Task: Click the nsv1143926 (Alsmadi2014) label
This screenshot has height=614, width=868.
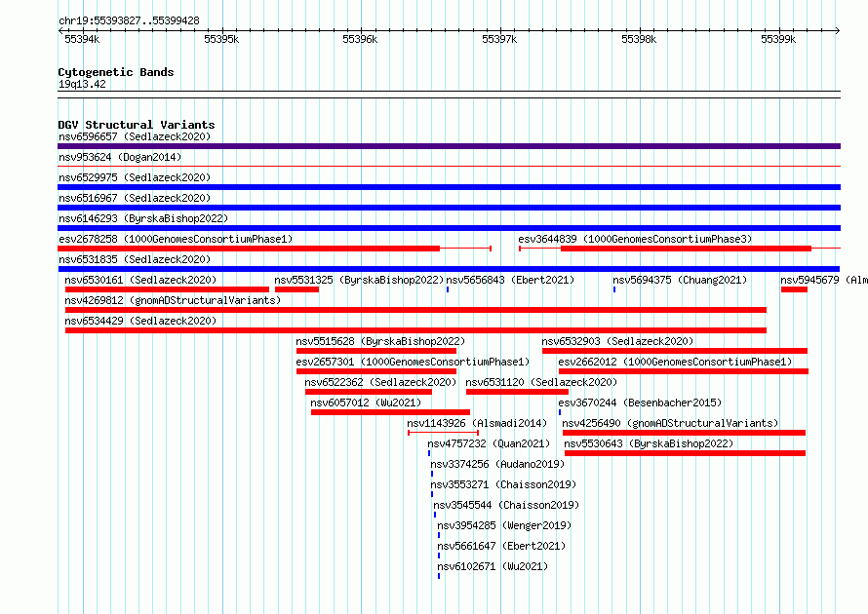Action: click(x=477, y=423)
